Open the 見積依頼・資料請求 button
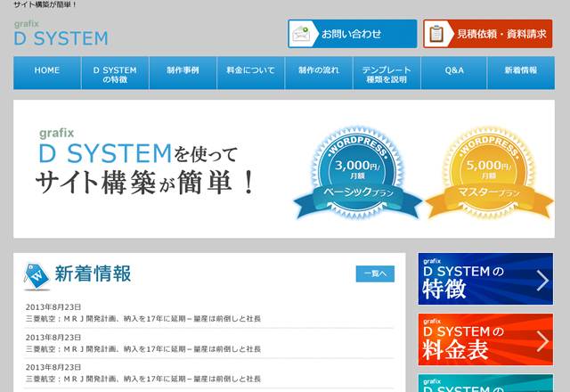The image size is (570, 392). (487, 34)
